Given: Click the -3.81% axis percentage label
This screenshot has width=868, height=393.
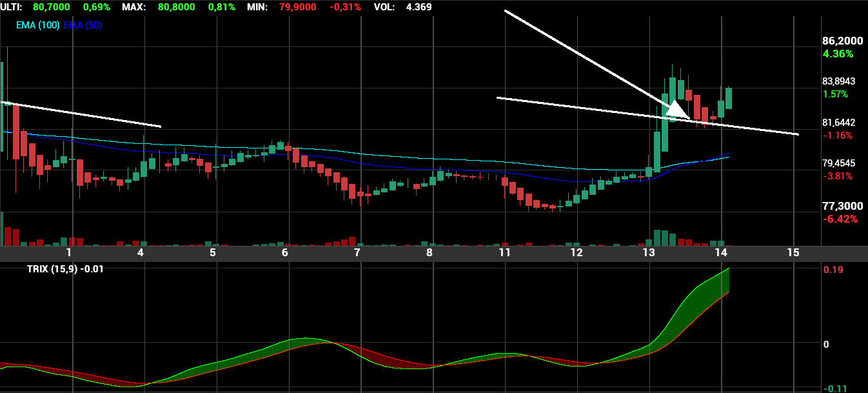Looking at the screenshot, I should coord(837,176).
